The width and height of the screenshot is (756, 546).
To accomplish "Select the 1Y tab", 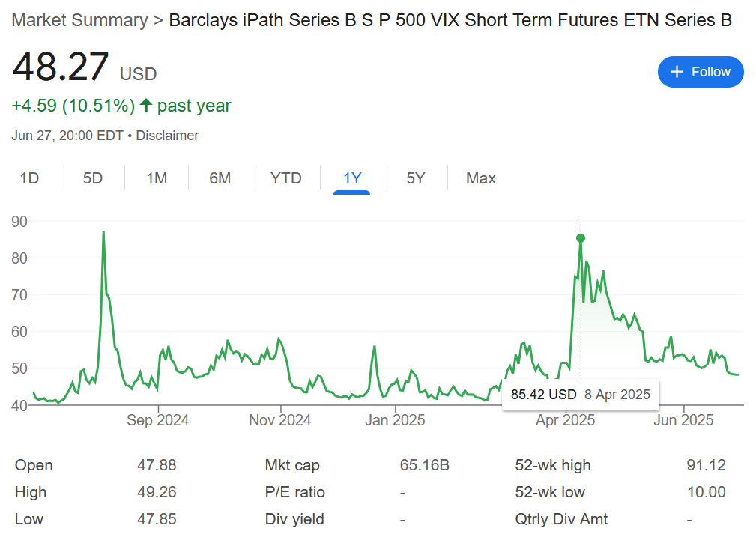I will tap(352, 178).
